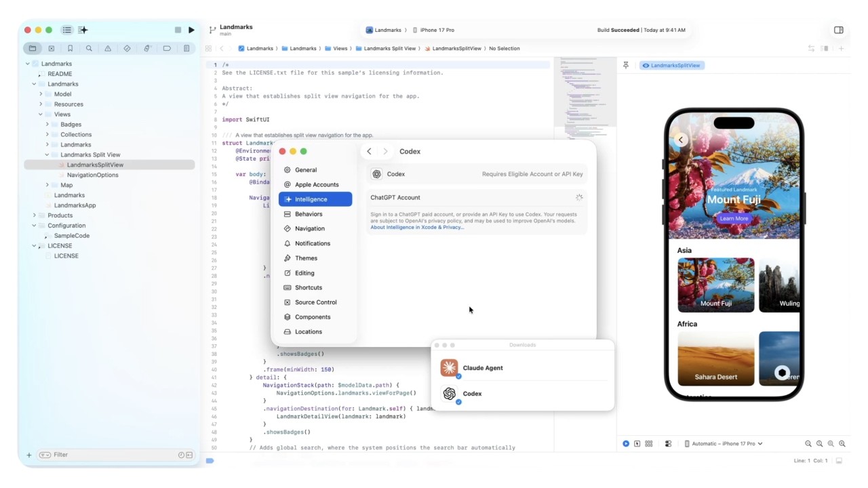Zoom preview canvas to fit
The height and width of the screenshot is (488, 868).
(831, 443)
